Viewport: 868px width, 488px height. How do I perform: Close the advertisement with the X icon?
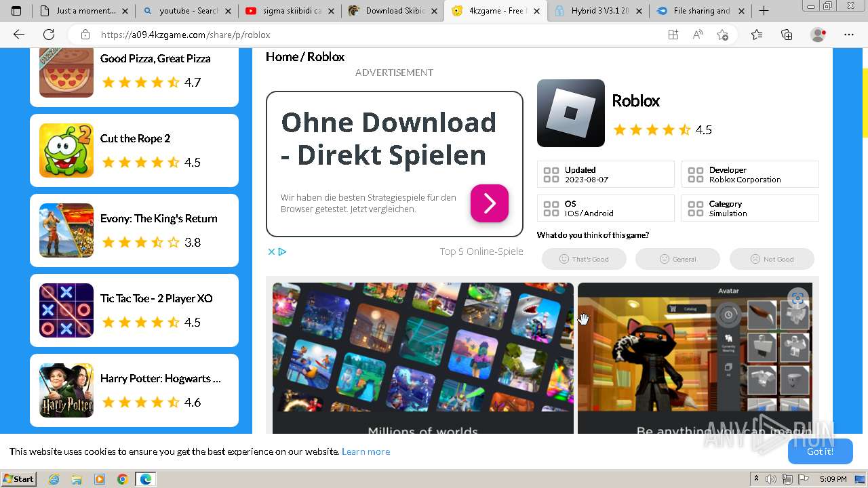point(271,251)
